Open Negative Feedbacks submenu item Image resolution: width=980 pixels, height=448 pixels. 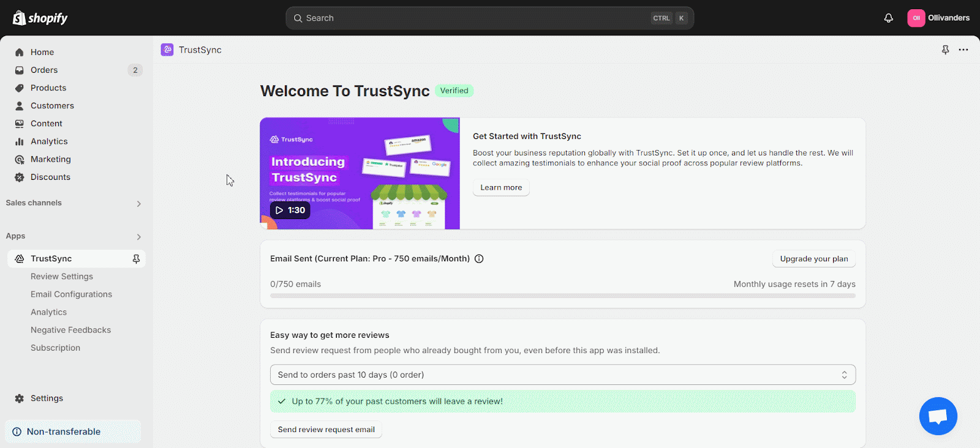tap(70, 329)
